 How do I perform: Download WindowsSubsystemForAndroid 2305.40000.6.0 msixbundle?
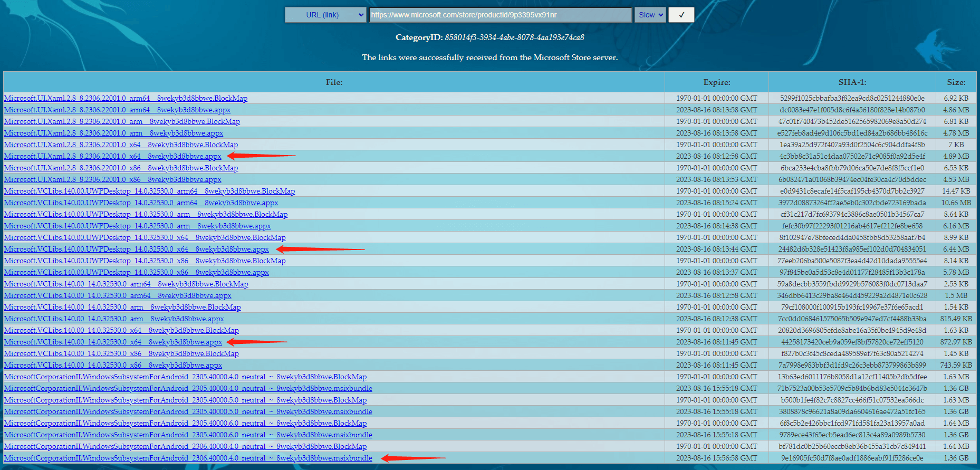(188, 435)
